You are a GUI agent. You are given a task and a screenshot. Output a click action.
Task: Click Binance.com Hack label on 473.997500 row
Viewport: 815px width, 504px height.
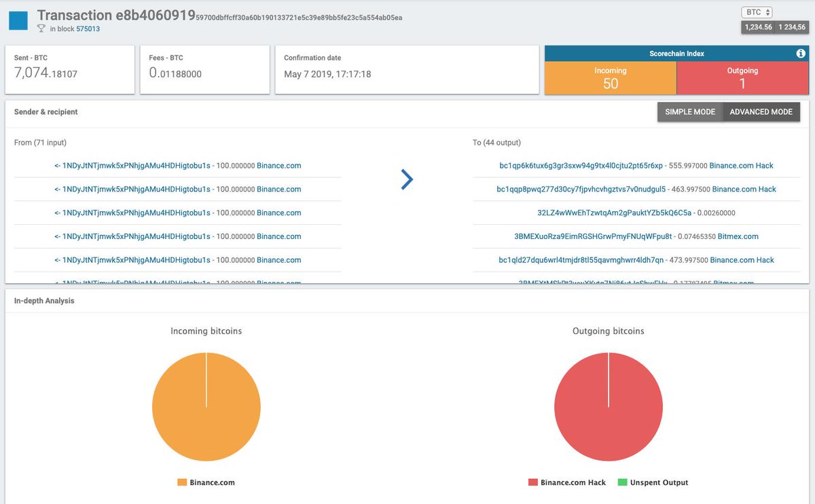point(742,260)
